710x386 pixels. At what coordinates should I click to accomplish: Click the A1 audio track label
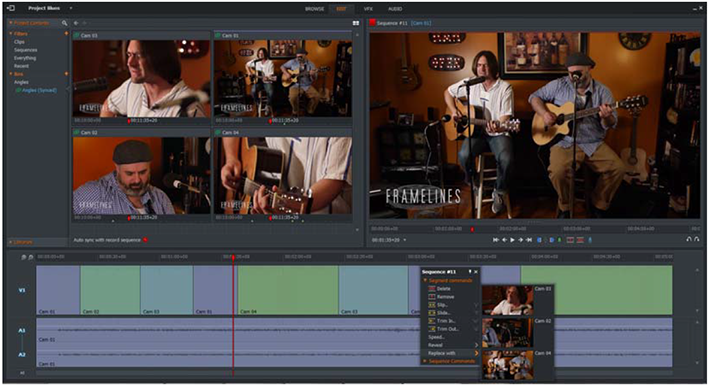pos(22,331)
